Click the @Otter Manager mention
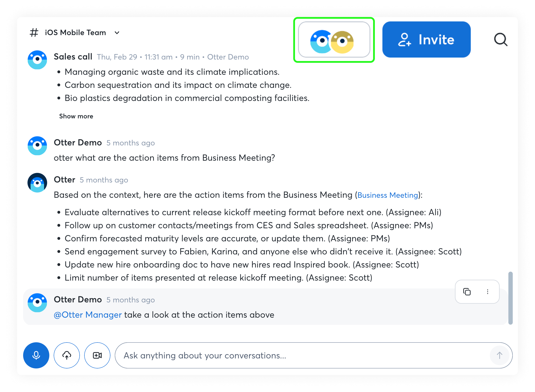The height and width of the screenshot is (392, 535). click(x=88, y=315)
